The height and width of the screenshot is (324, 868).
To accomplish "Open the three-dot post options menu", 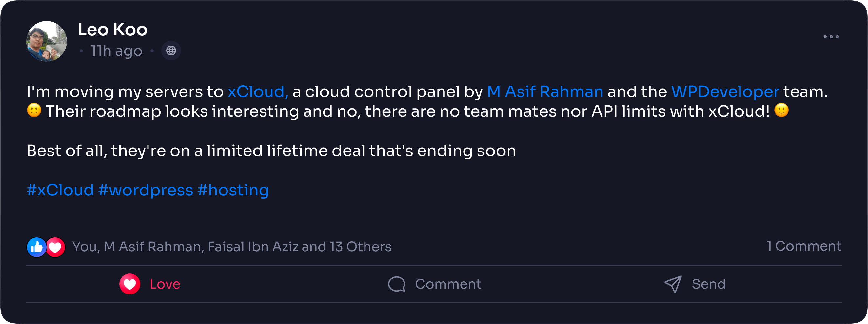I will click(831, 37).
